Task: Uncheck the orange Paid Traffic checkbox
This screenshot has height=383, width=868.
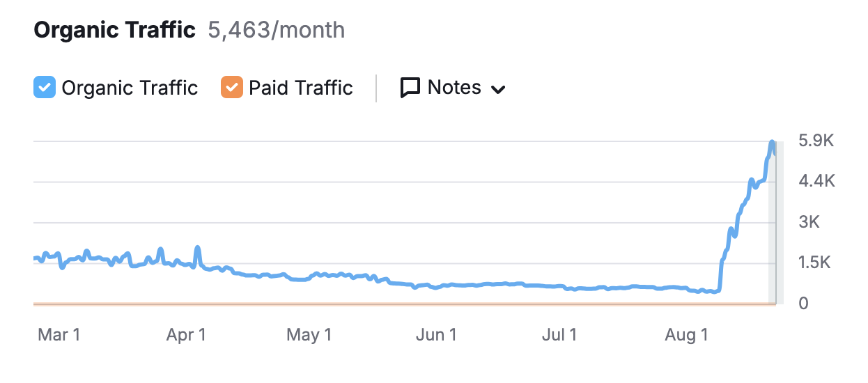Action: (x=232, y=88)
